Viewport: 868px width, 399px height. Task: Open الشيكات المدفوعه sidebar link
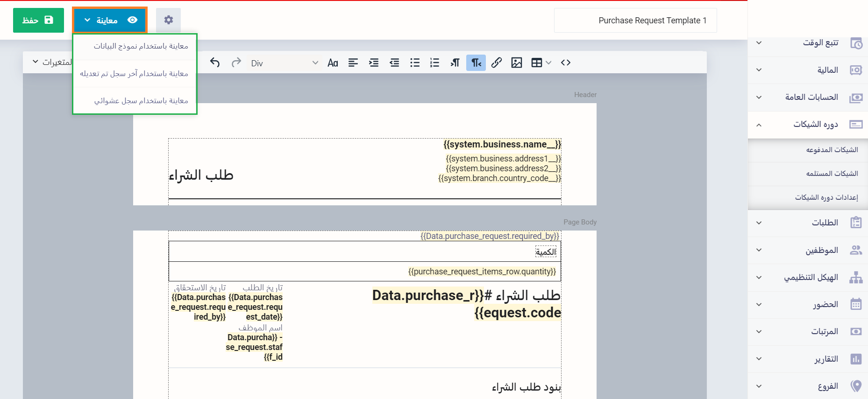[832, 150]
